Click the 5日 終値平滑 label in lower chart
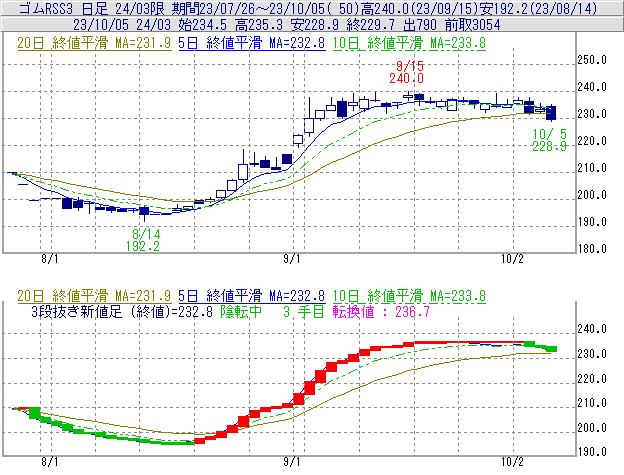This screenshot has width=624, height=475. pyautogui.click(x=252, y=296)
